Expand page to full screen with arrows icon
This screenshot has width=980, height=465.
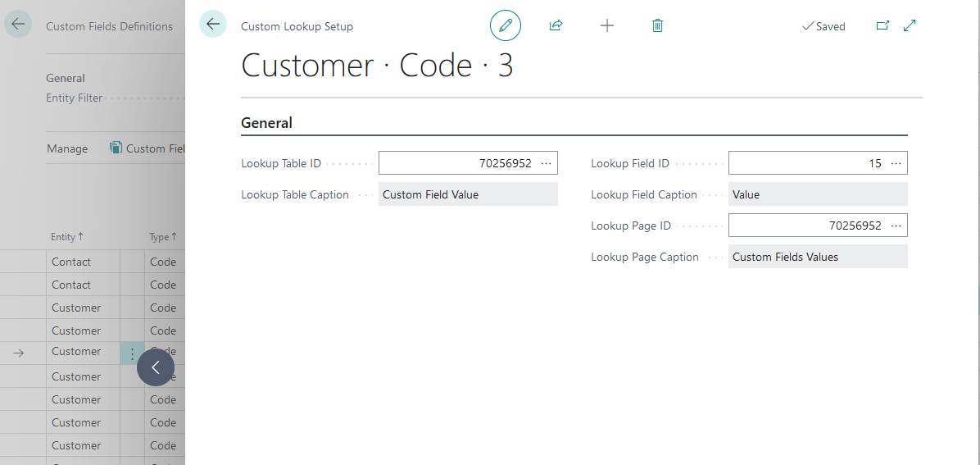[x=910, y=26]
